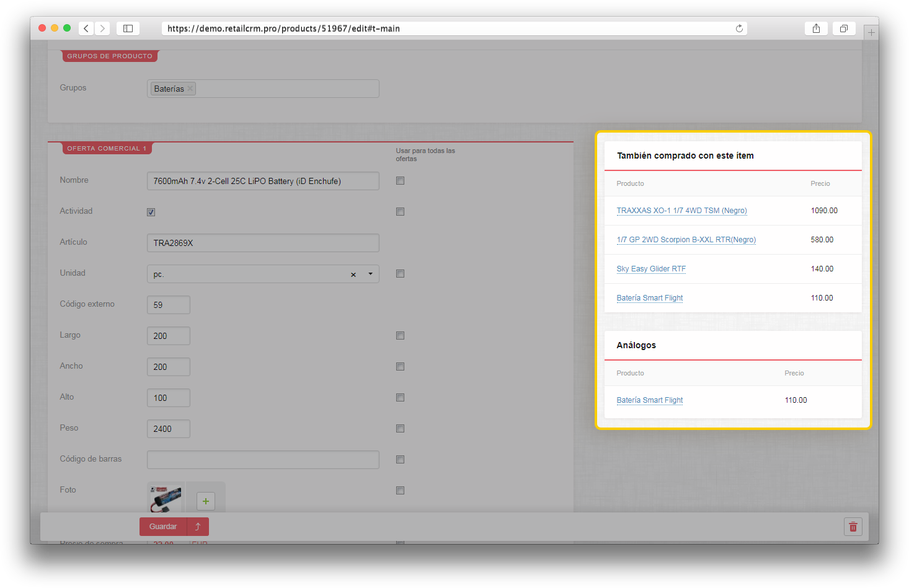The image size is (909, 588).
Task: Edit the Alto field
Action: 169,398
